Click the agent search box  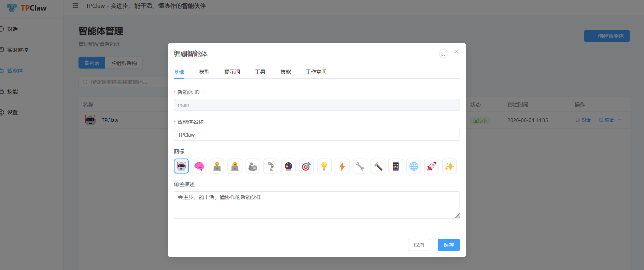point(123,82)
